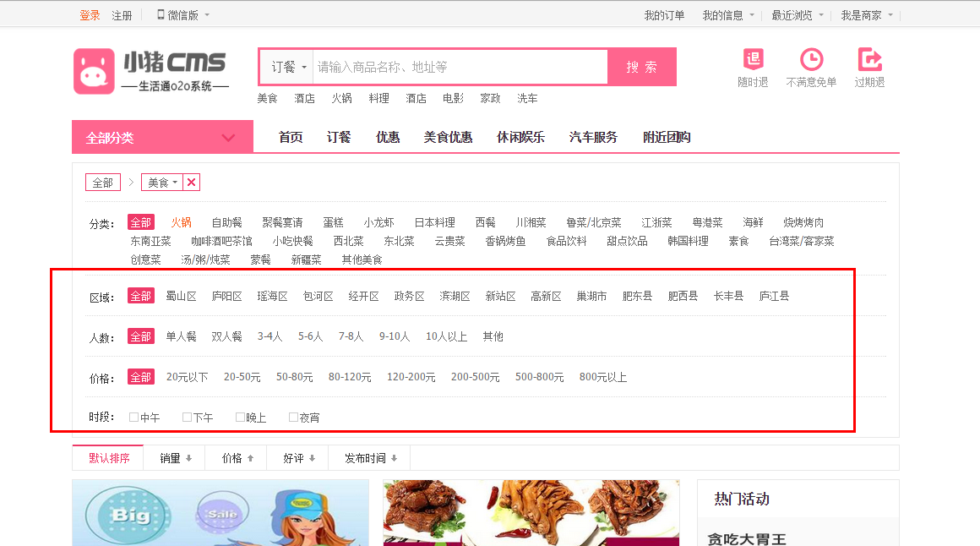Viewport: 980px width, 546px height.
Task: Check the 中午 time checkbox
Action: point(133,417)
